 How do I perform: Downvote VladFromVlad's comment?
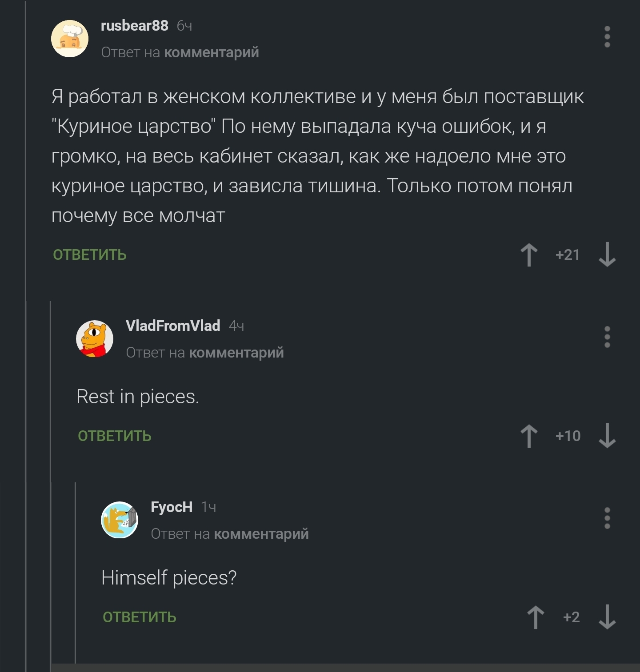click(x=607, y=436)
